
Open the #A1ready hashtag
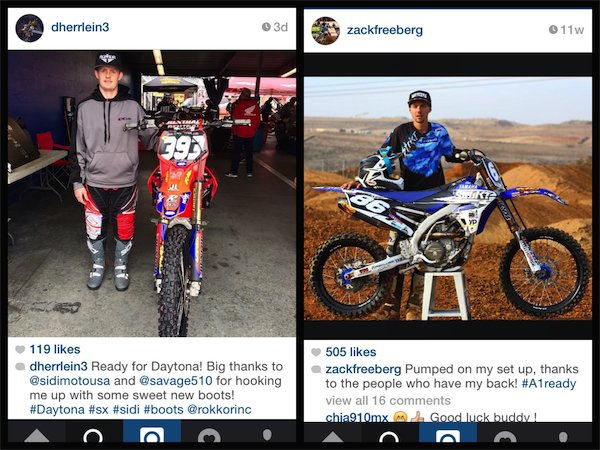click(x=549, y=384)
